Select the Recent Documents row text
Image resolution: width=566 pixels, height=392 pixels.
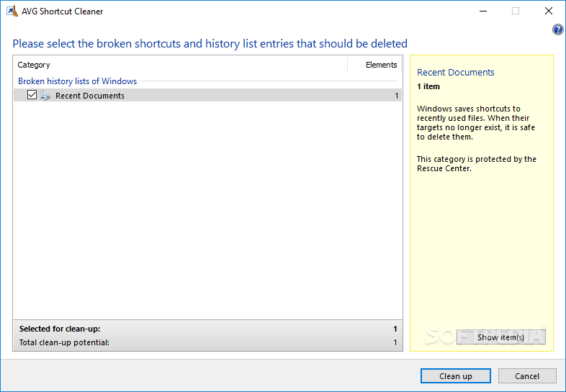pyautogui.click(x=90, y=96)
